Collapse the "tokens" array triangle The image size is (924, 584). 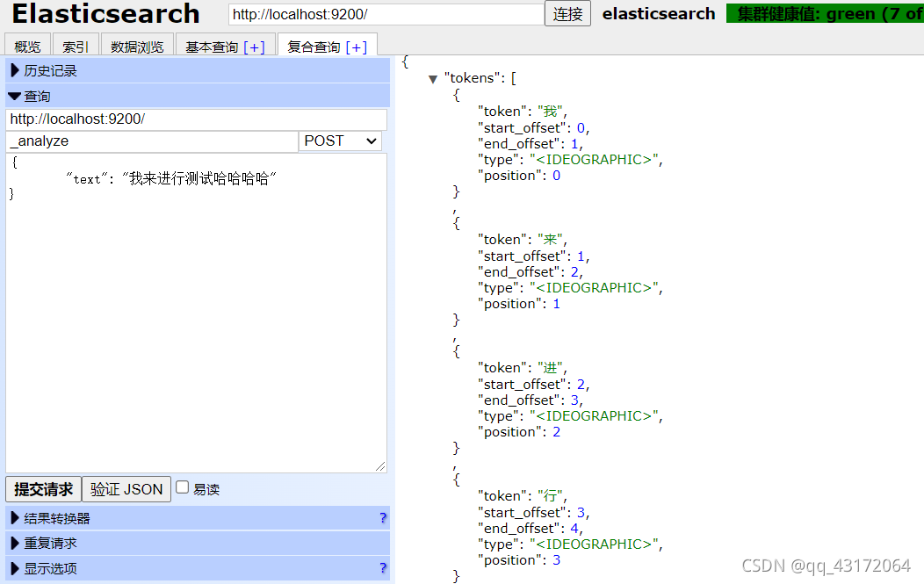click(x=433, y=79)
